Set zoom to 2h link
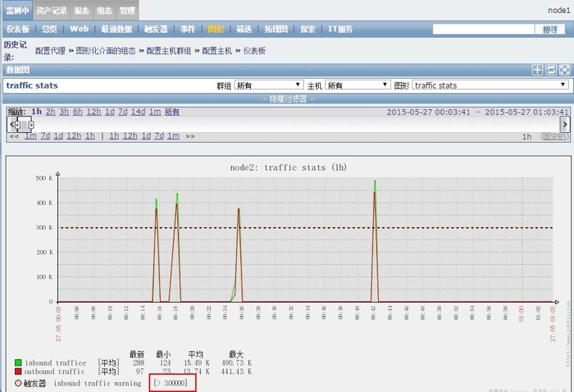Viewport: 574px width, 392px height. pyautogui.click(x=50, y=112)
